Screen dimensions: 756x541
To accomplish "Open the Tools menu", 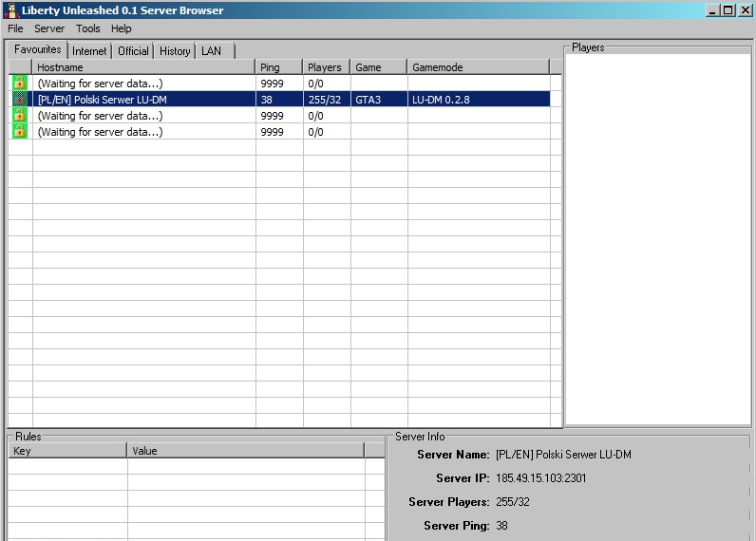I will (87, 28).
